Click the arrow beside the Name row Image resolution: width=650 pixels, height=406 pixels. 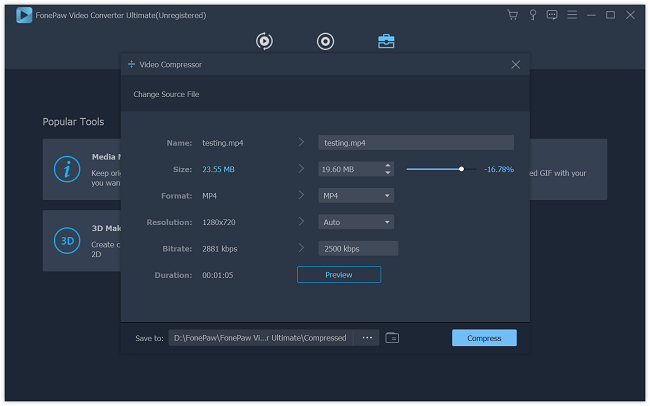click(301, 142)
